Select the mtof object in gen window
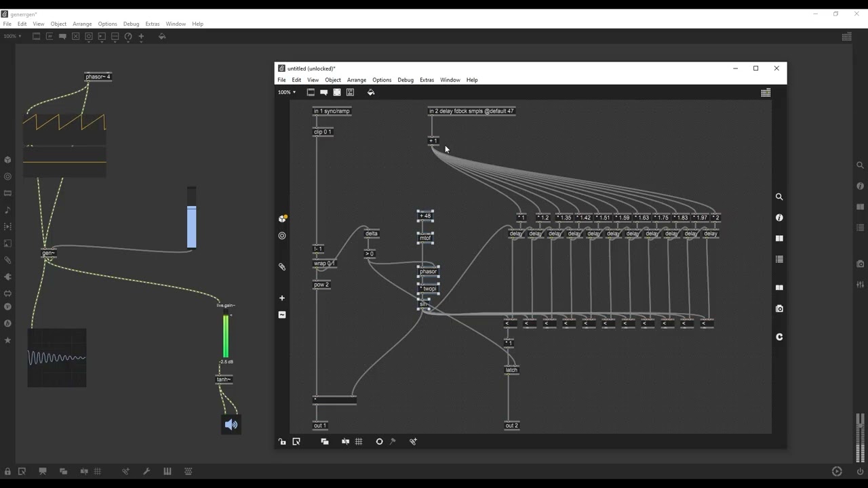 (x=425, y=238)
